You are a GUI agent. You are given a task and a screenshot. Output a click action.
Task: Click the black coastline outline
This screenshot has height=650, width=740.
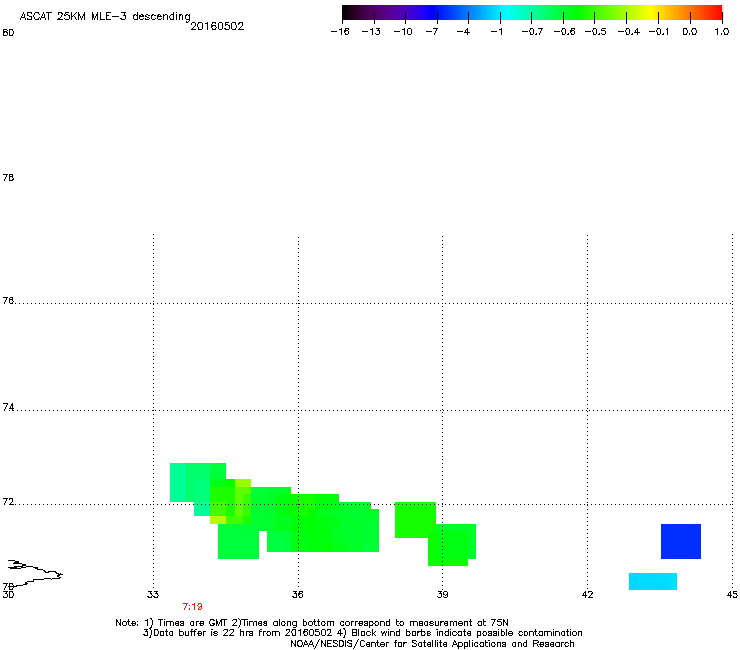[35, 573]
